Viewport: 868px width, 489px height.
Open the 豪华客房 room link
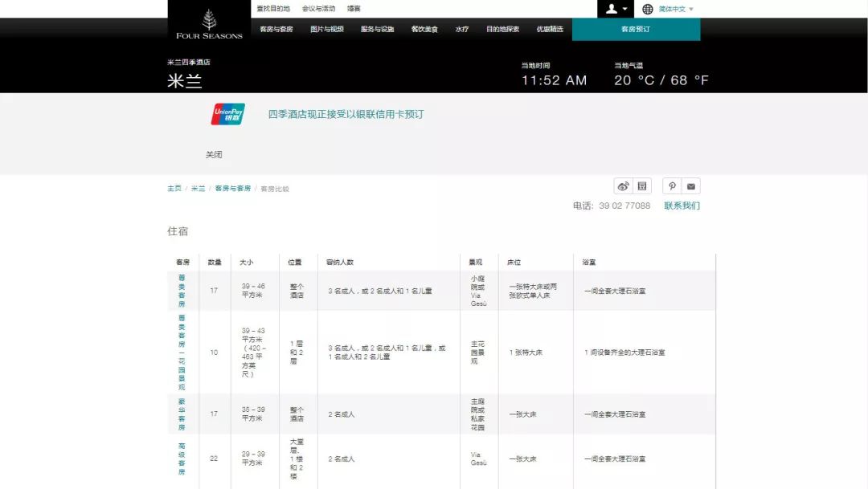click(x=182, y=414)
